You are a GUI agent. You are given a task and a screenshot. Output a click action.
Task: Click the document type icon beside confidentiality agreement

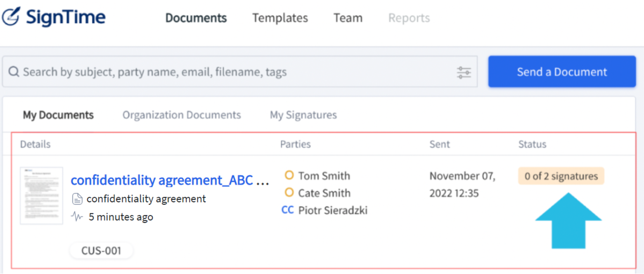pos(77,198)
